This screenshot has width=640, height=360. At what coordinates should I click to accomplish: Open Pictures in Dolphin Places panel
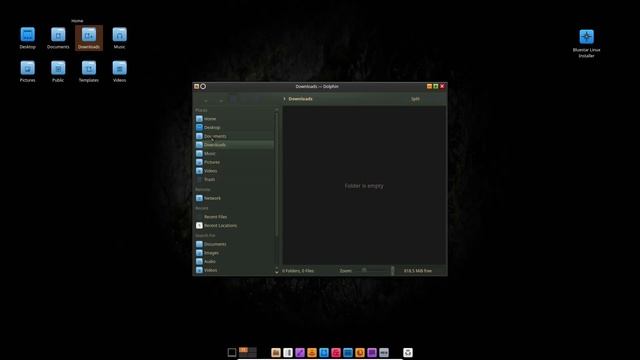tap(234, 162)
